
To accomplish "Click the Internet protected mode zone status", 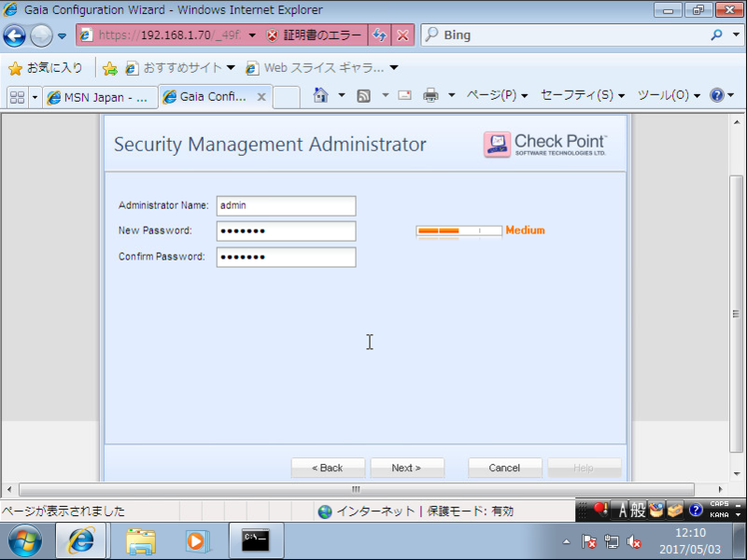I will 416,511.
